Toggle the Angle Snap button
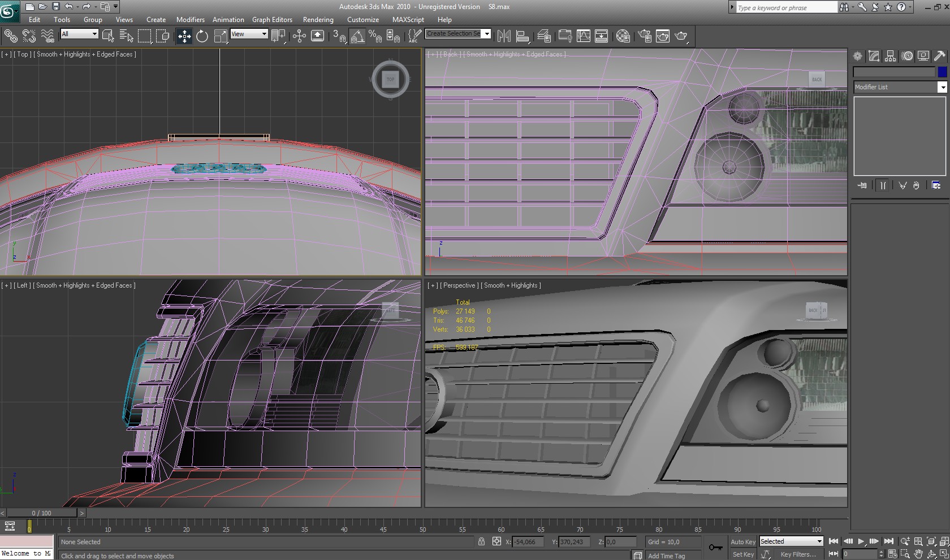This screenshot has height=560, width=950. [x=357, y=36]
